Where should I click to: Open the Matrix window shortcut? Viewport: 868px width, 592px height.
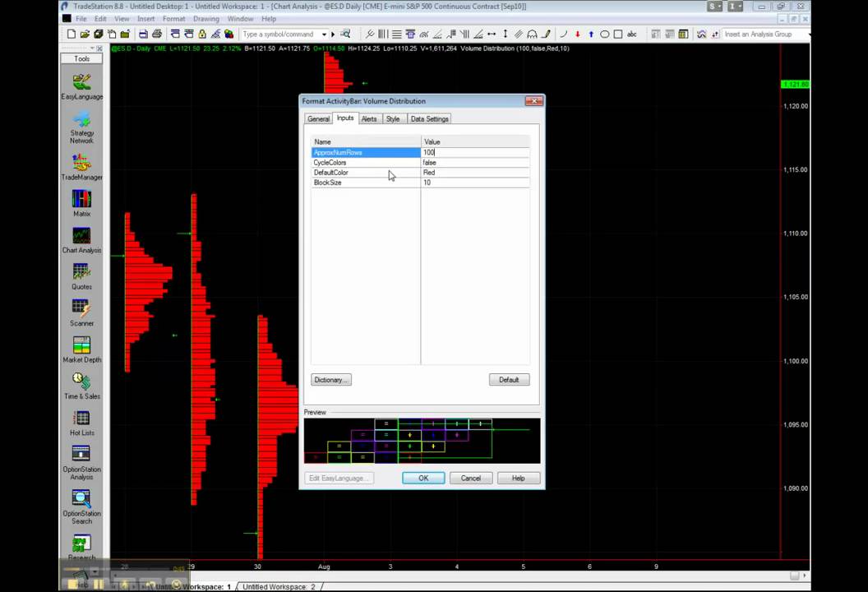click(x=81, y=203)
